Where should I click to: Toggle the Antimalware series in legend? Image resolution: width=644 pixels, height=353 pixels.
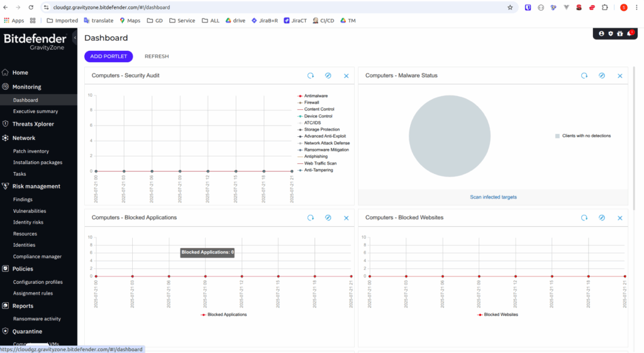point(313,96)
